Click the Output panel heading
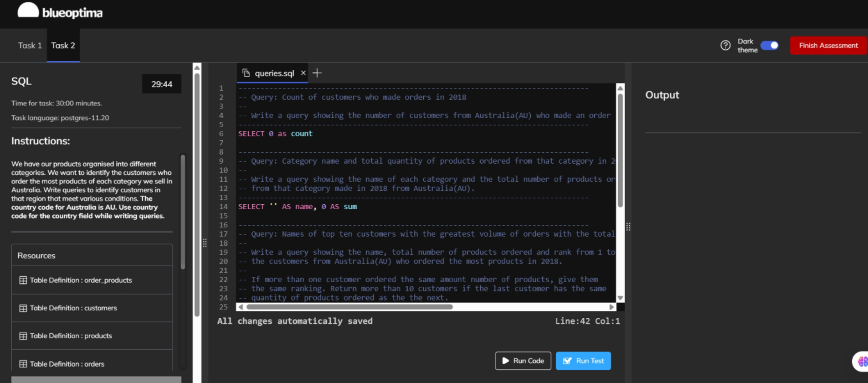 (662, 95)
